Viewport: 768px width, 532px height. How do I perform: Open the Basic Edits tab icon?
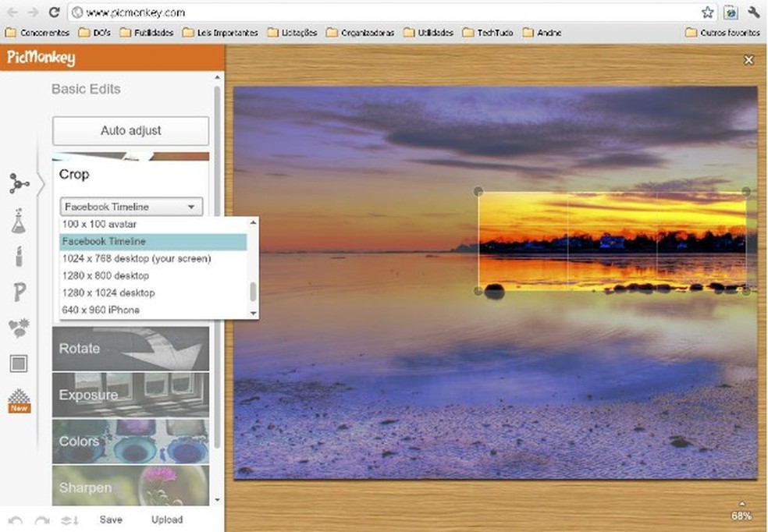pos(19,183)
